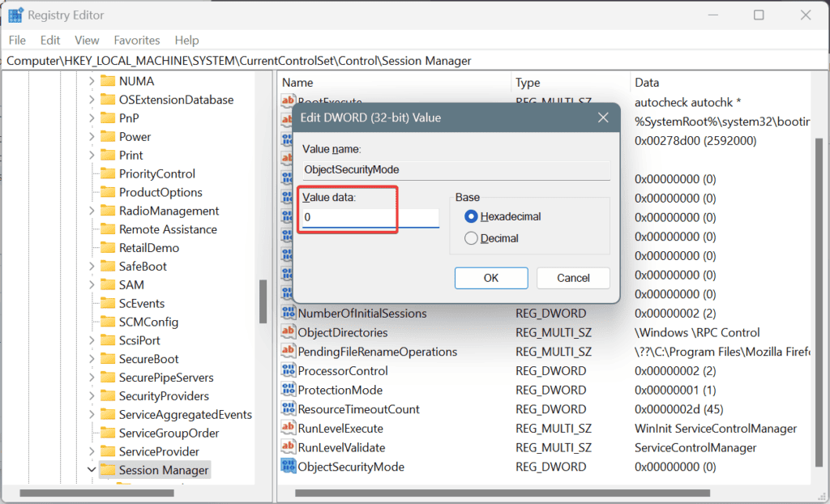This screenshot has height=504, width=830.
Task: Open the Help menu
Action: [x=187, y=41]
